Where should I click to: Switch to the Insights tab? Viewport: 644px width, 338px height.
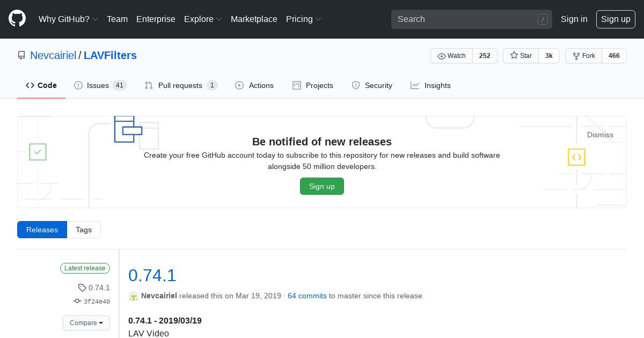pos(430,85)
